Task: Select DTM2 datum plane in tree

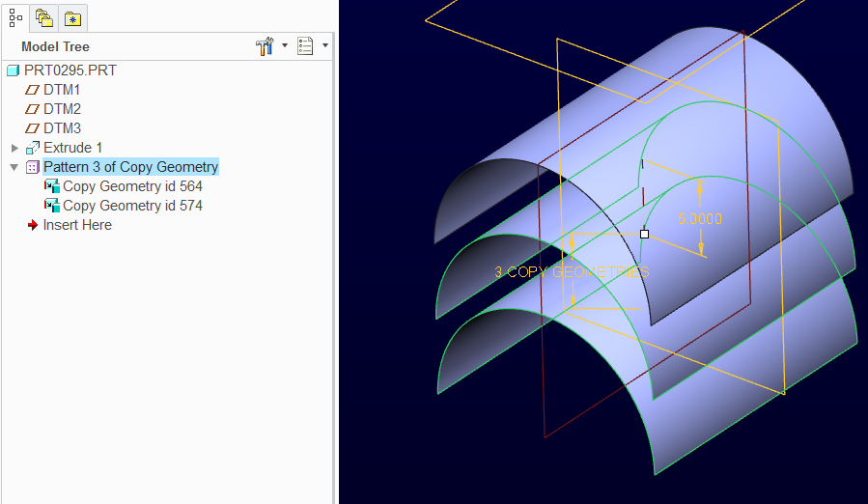Action: (62, 109)
